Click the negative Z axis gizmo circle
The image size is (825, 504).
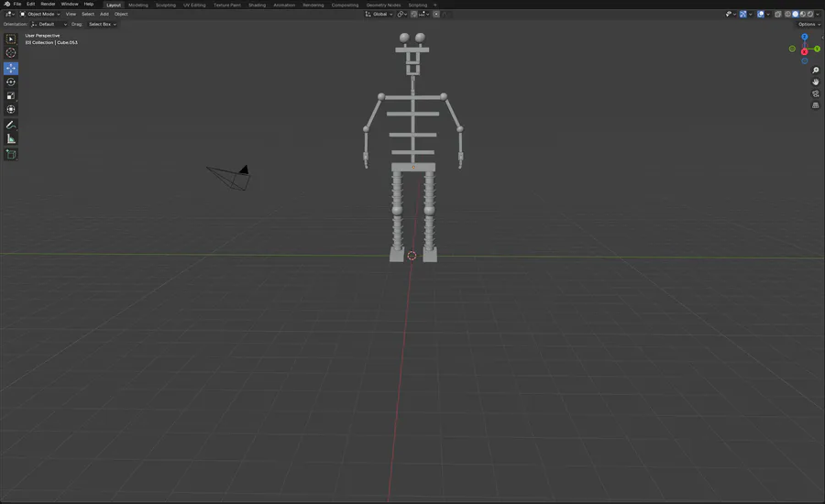point(805,60)
